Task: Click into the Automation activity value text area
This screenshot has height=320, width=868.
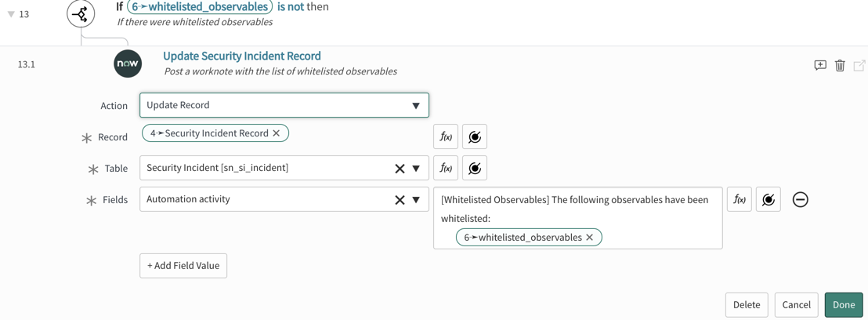Action: click(578, 218)
